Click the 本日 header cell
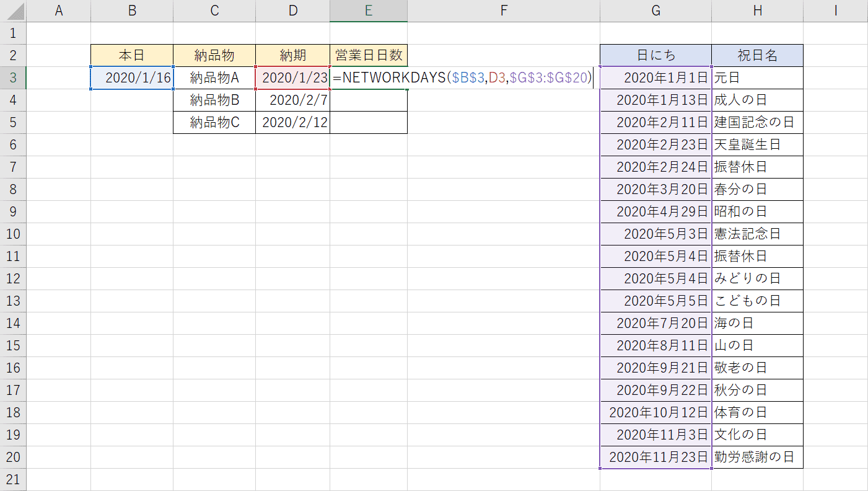 tap(132, 56)
